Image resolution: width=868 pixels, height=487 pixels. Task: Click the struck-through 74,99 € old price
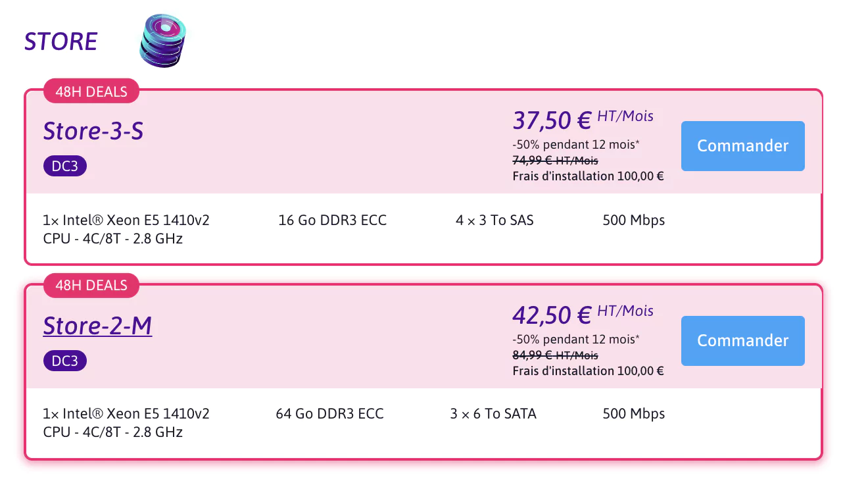click(555, 161)
